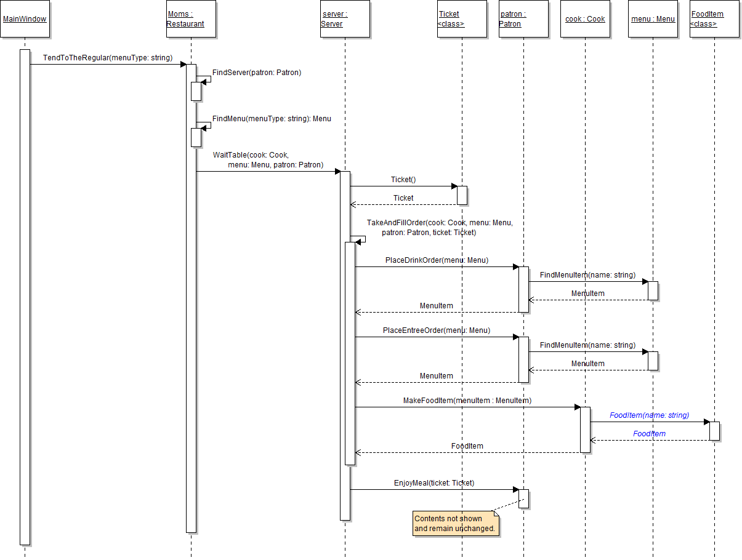This screenshot has height=560, width=742.
Task: Click the WaitTable message label
Action: (x=268, y=160)
